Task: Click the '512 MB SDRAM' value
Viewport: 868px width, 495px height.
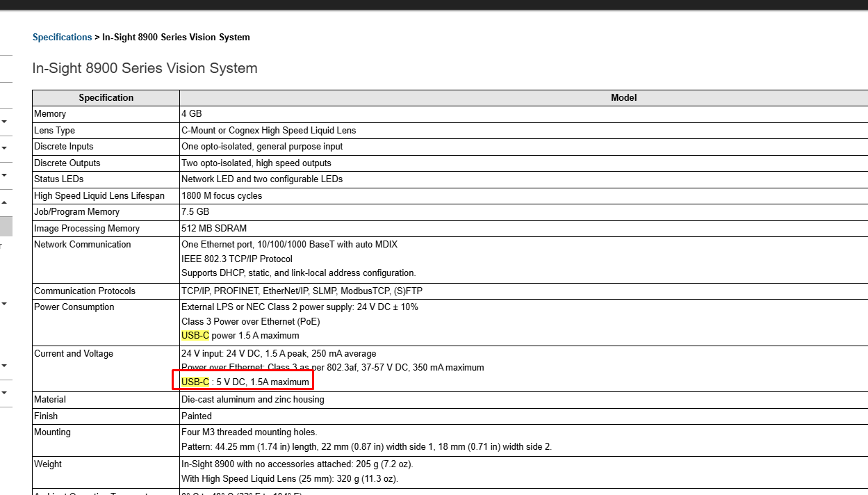Action: (214, 228)
